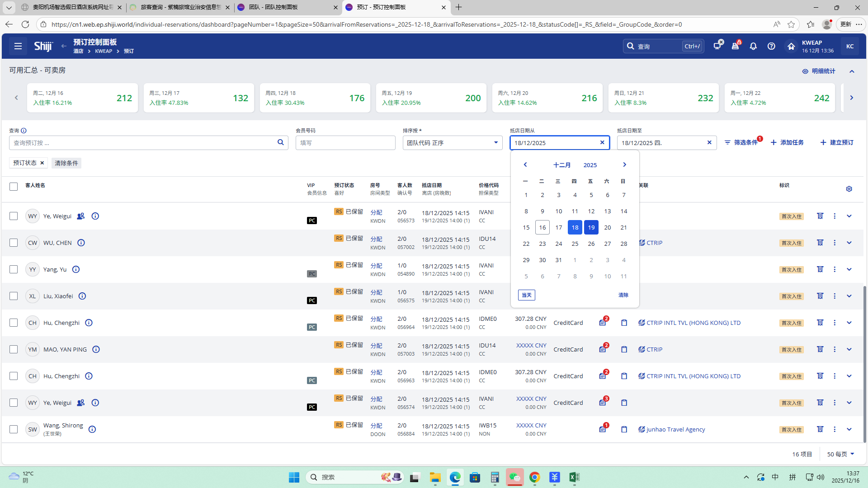Click 建立预订 to create reservation
Image resolution: width=868 pixels, height=488 pixels.
point(836,142)
